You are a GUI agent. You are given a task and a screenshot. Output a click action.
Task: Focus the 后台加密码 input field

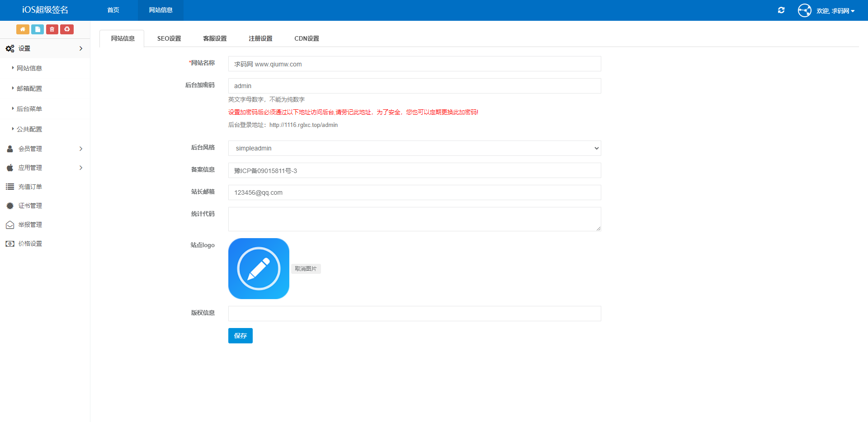[x=415, y=86]
